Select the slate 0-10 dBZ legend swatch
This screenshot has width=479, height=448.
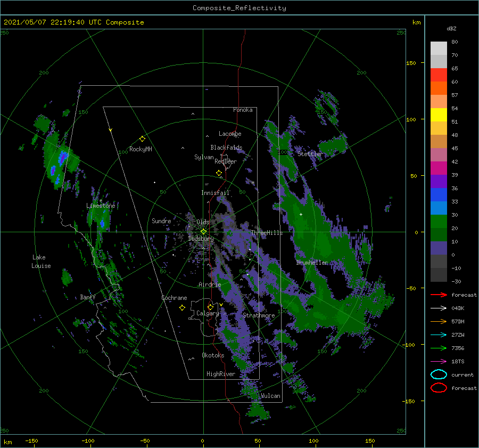[x=439, y=248]
